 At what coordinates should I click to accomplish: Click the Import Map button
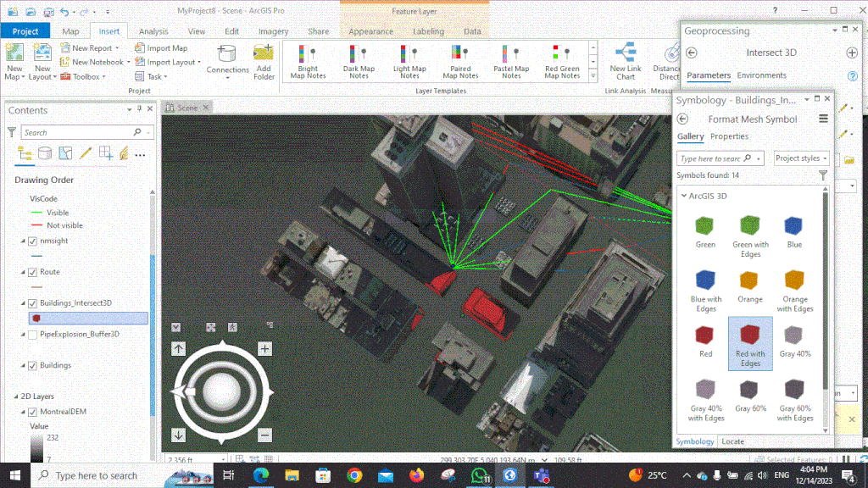[161, 48]
